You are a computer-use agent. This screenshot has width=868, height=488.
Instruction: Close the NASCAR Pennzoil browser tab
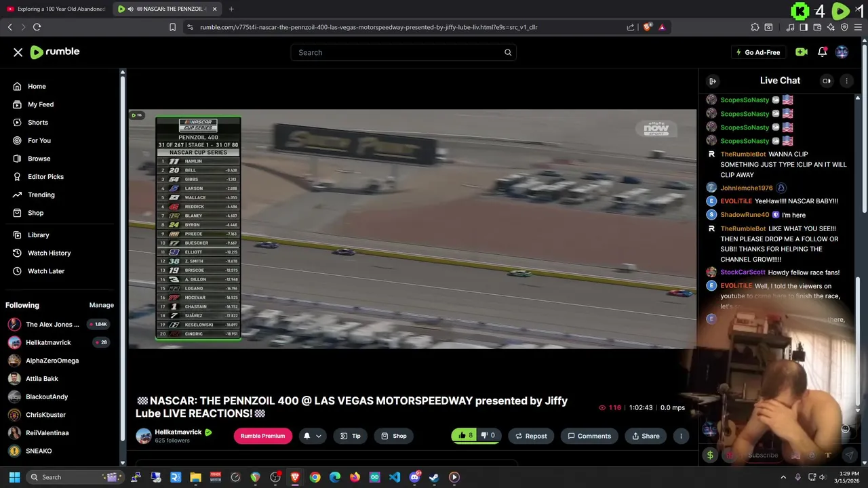tap(214, 9)
